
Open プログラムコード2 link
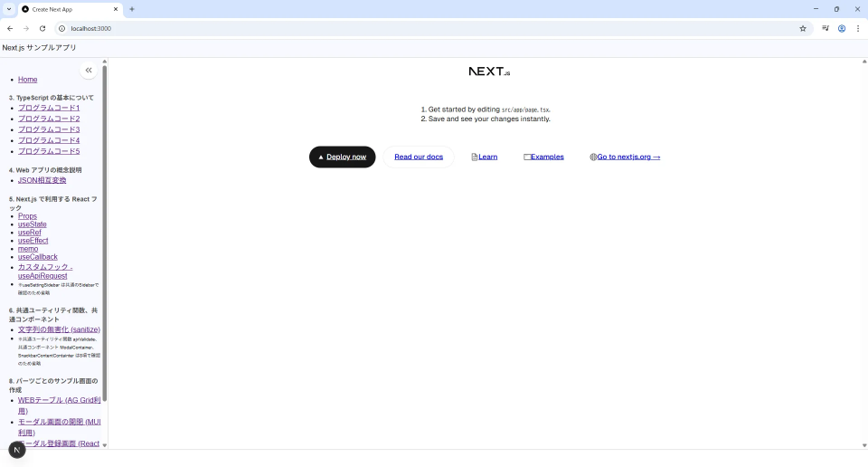click(x=49, y=119)
